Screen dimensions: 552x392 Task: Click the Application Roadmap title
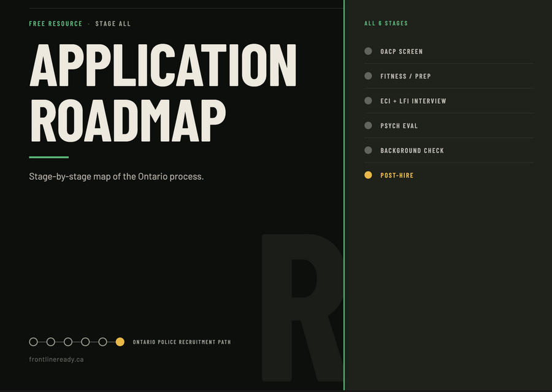point(163,93)
